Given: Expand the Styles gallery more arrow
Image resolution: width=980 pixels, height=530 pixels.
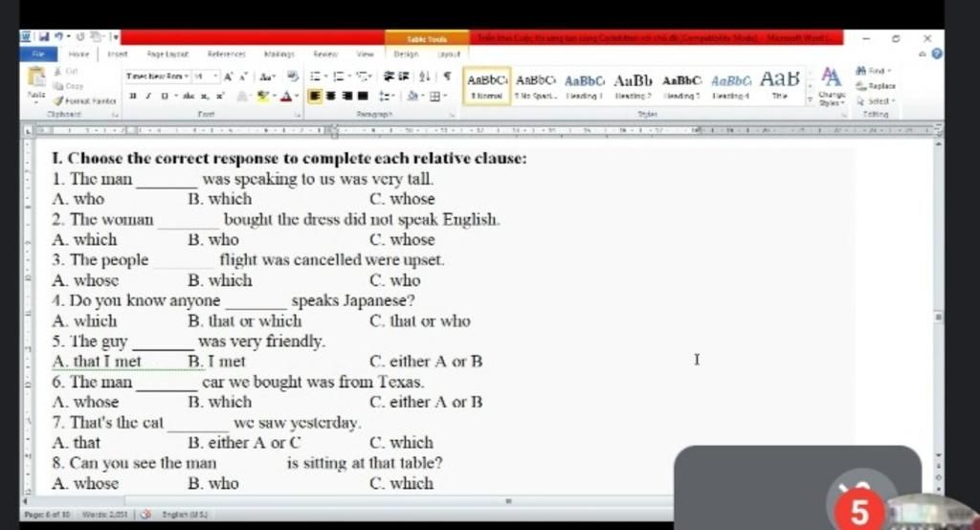Looking at the screenshot, I should tap(810, 100).
